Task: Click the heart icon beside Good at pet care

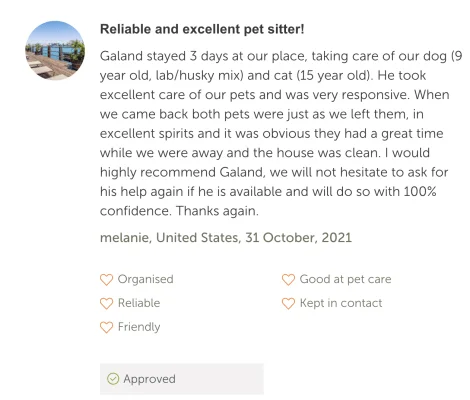Action: (x=288, y=280)
